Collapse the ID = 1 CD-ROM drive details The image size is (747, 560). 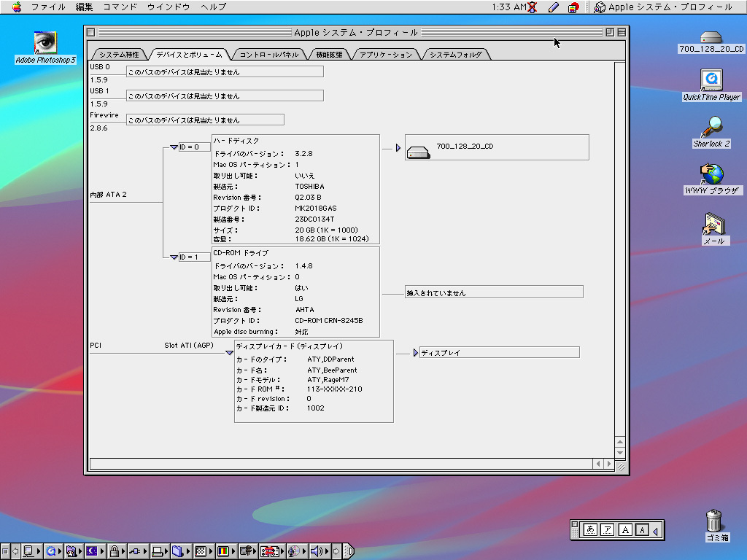click(174, 257)
